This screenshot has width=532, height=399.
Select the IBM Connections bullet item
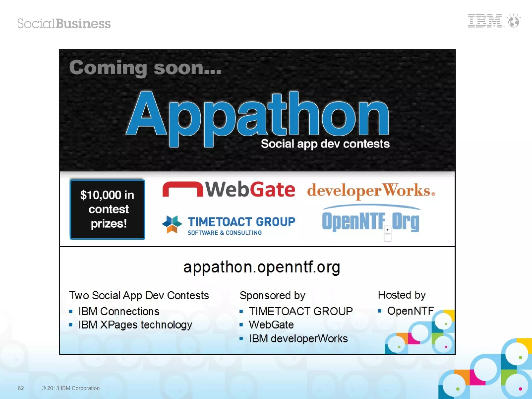(119, 311)
